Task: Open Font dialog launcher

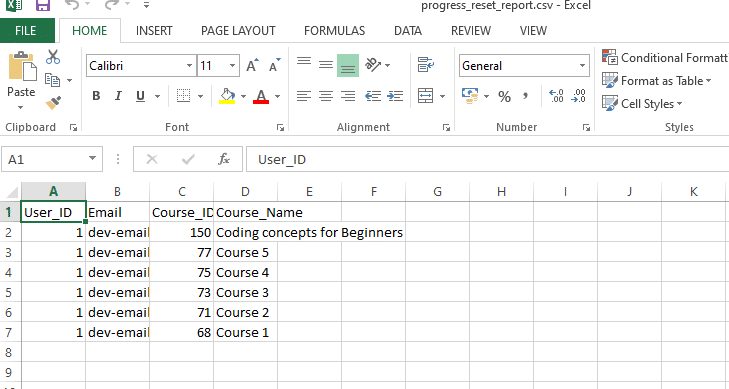Action: pyautogui.click(x=280, y=127)
